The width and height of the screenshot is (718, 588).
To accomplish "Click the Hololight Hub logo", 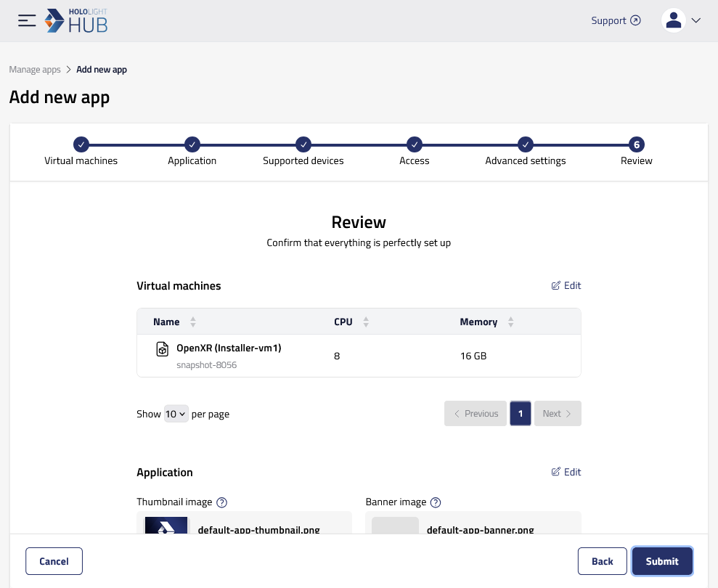I will [x=76, y=20].
